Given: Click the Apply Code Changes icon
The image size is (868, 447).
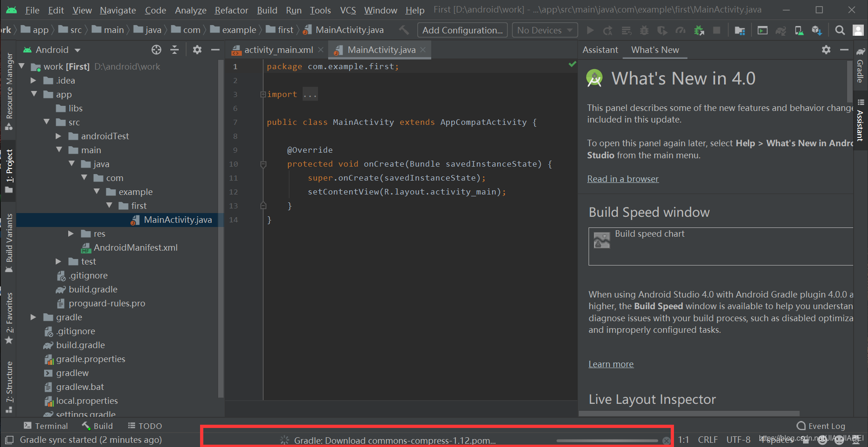Looking at the screenshot, I should (x=626, y=30).
